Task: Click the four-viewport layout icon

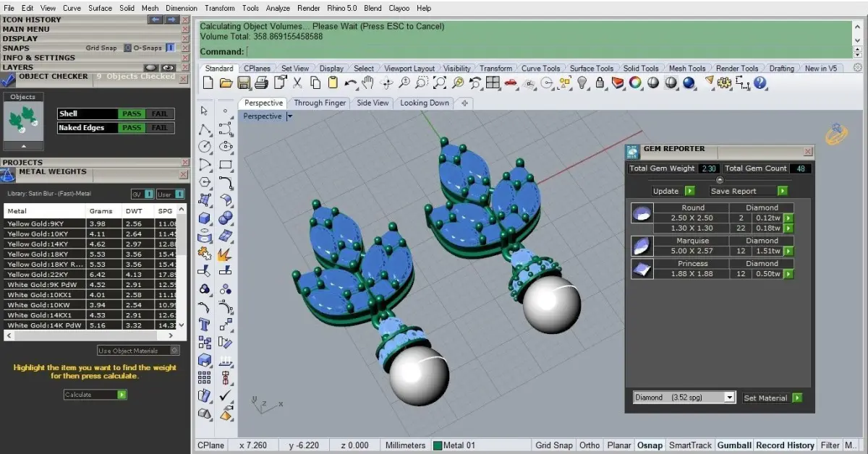Action: click(493, 83)
